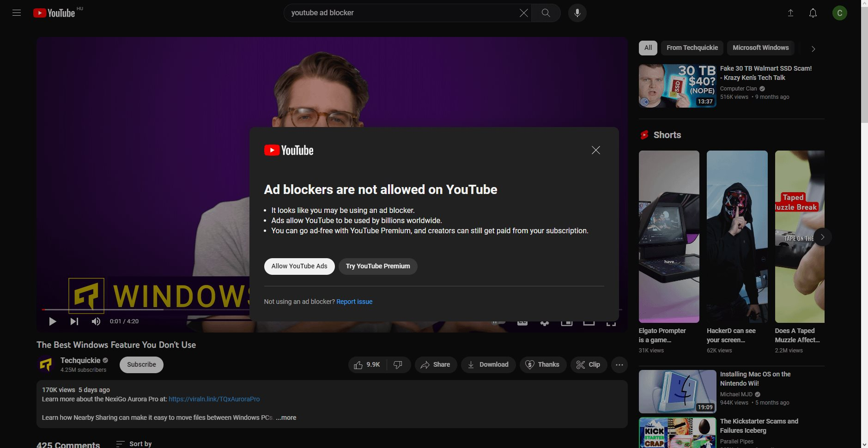Screen dimensions: 868x448
Task: Click the YouTube logo in the header
Action: 54,13
